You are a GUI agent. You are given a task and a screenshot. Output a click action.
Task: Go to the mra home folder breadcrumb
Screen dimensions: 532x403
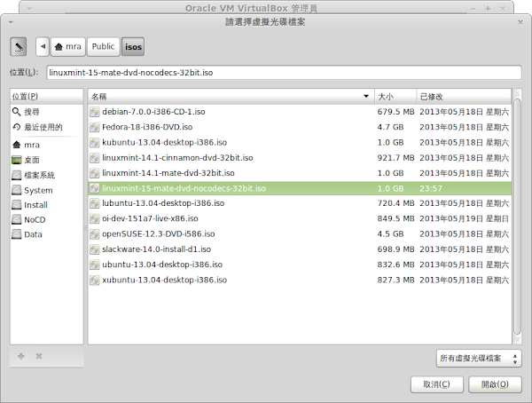click(x=68, y=46)
